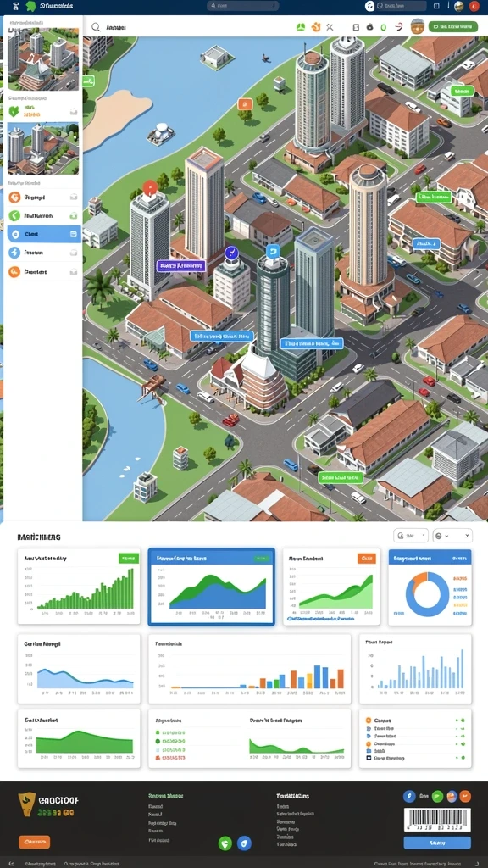Click the orange square marker near the river

pos(245,103)
